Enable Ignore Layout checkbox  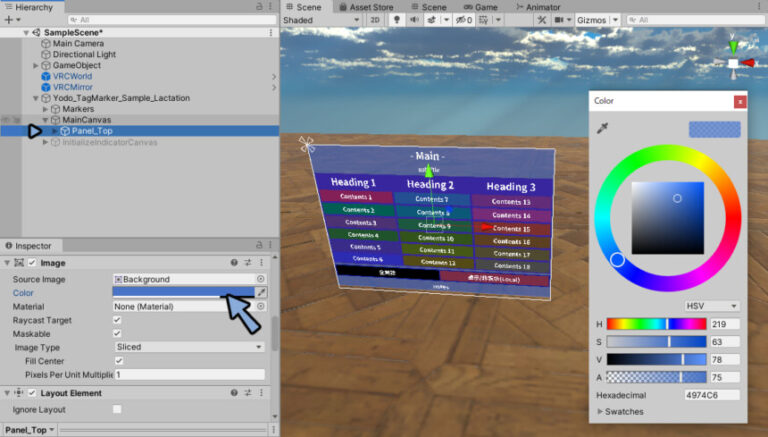click(117, 409)
